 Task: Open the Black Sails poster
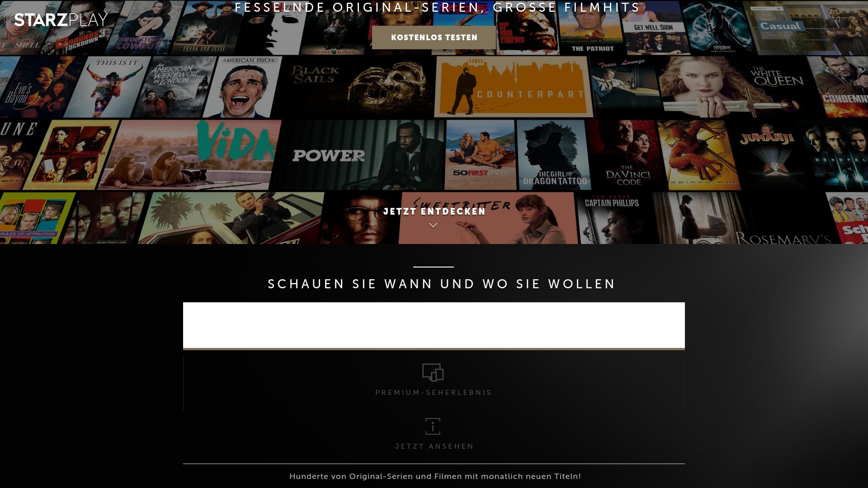tap(357, 86)
